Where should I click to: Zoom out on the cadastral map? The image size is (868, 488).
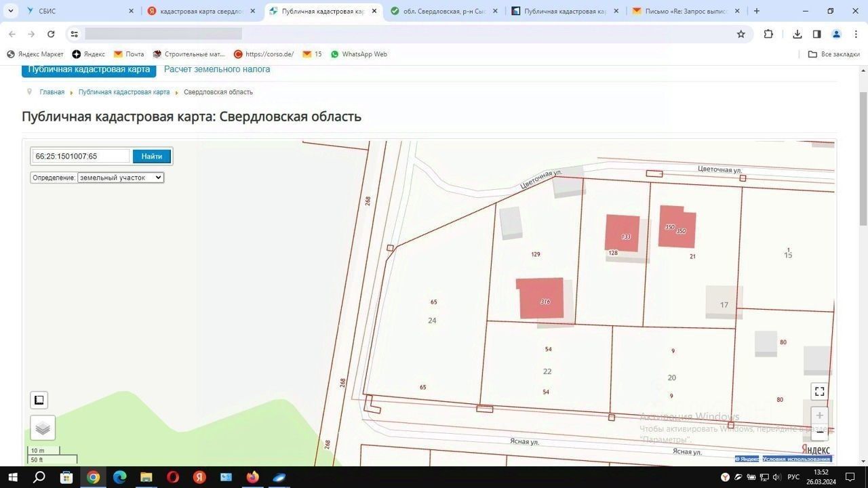pos(819,432)
